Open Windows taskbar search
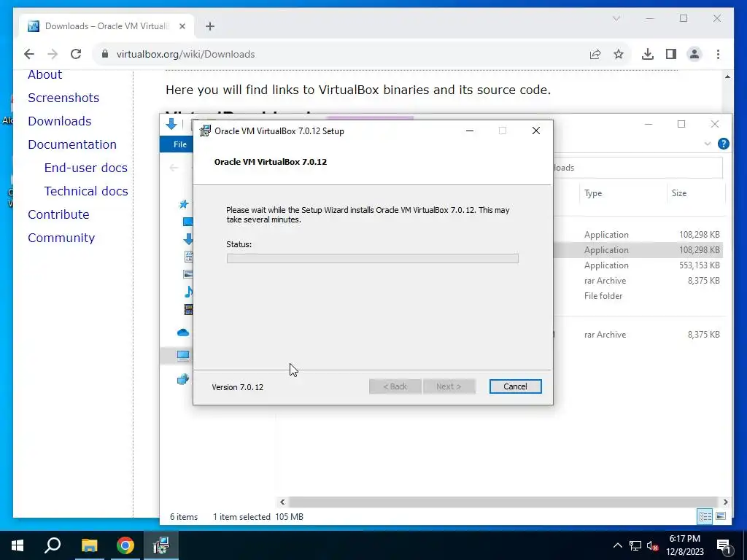 point(53,545)
